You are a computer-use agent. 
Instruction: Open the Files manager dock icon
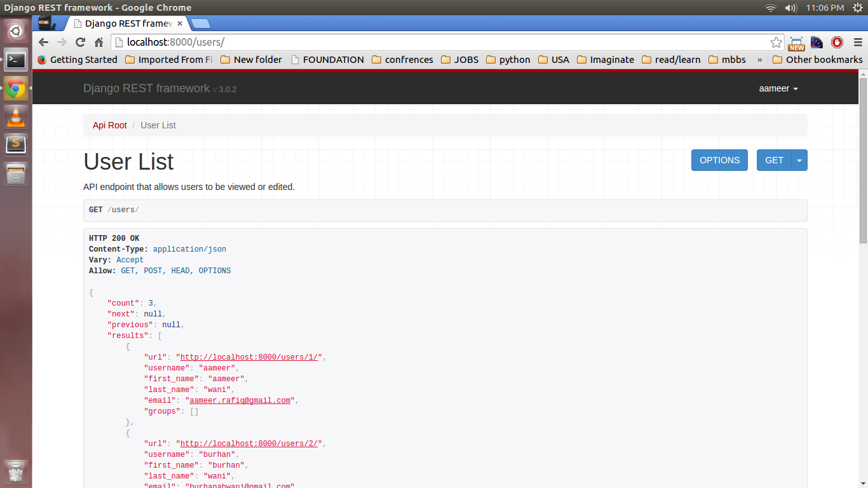tap(16, 173)
